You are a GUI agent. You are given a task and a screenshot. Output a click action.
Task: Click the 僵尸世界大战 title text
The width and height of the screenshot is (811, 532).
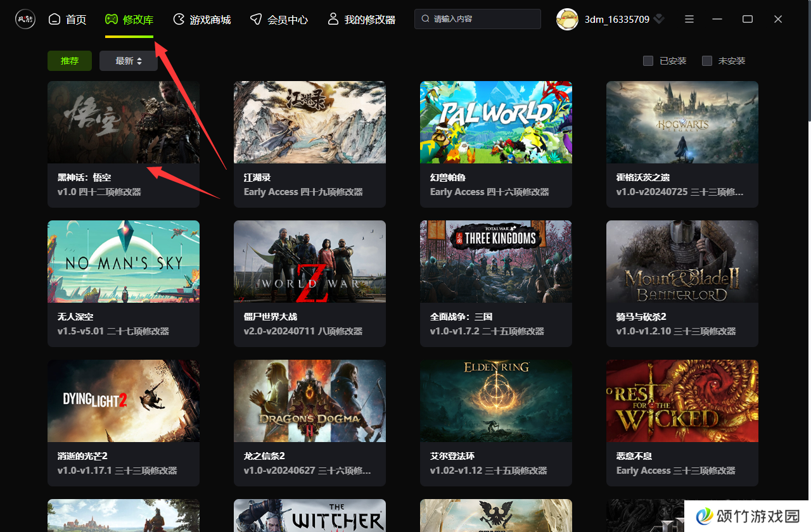click(271, 317)
